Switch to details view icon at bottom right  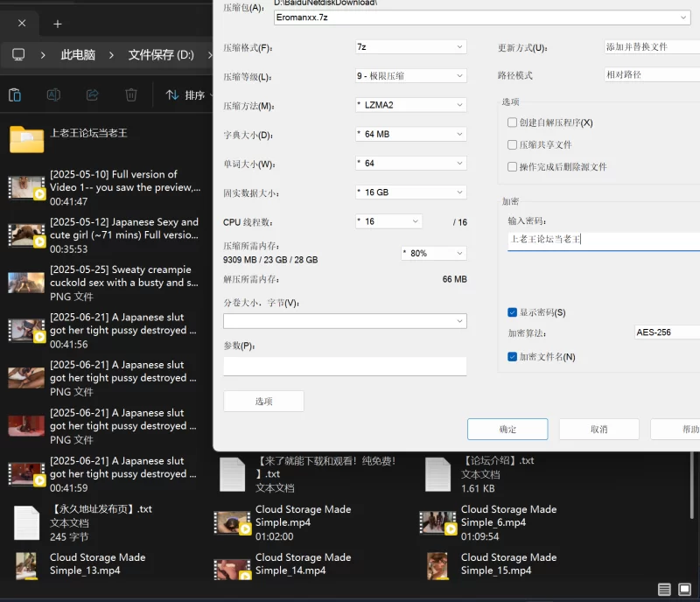(x=665, y=590)
